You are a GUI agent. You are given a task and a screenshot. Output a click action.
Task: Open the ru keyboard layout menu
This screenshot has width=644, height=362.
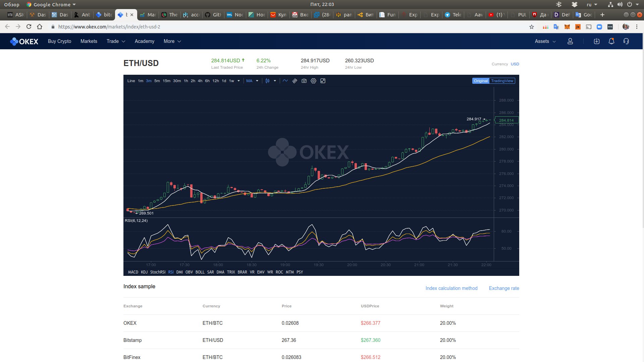point(592,4)
